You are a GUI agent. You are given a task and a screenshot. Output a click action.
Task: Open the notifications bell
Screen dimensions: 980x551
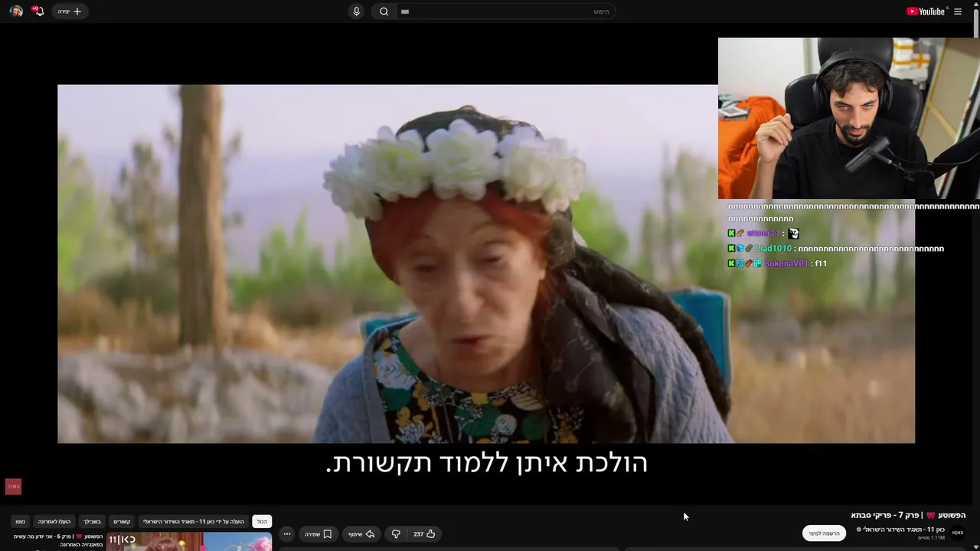point(38,11)
